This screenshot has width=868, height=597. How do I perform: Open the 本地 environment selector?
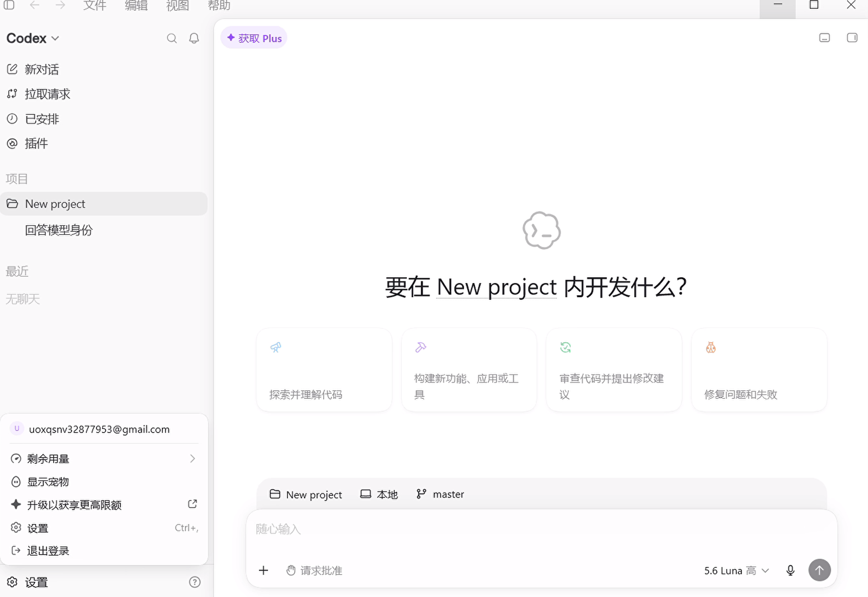tap(379, 494)
